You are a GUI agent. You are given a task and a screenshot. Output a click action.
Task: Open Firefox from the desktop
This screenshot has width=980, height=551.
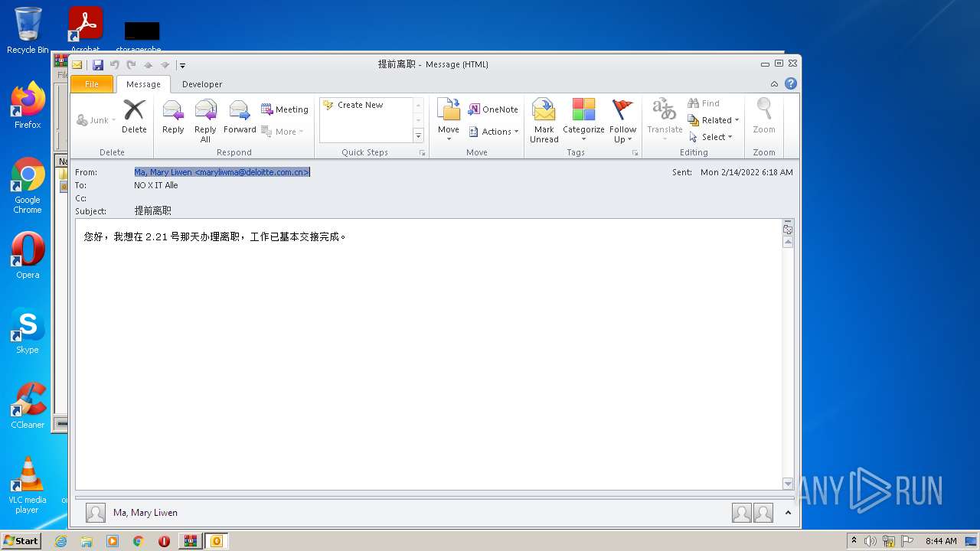28,105
